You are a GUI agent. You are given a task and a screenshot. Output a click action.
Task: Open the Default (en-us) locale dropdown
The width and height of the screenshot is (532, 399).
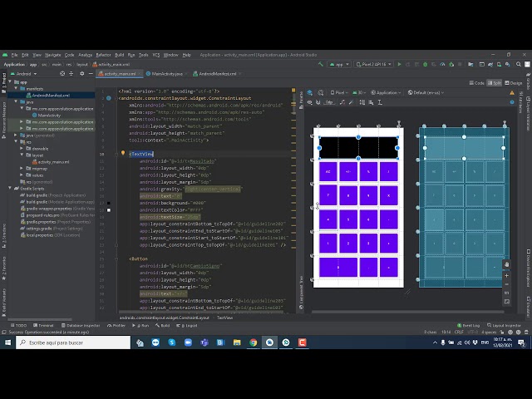(x=426, y=92)
